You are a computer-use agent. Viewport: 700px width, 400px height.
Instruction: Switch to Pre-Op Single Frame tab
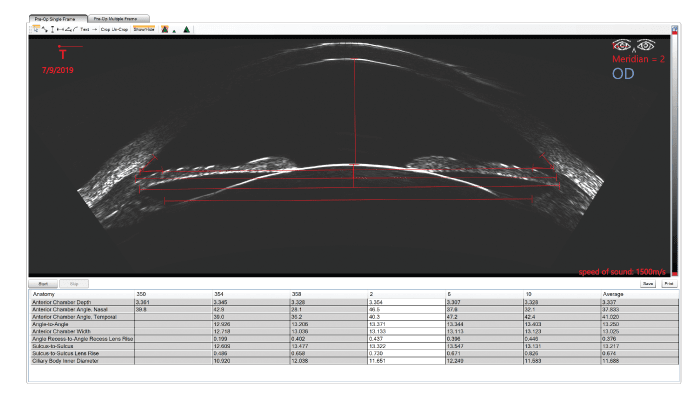click(x=58, y=19)
